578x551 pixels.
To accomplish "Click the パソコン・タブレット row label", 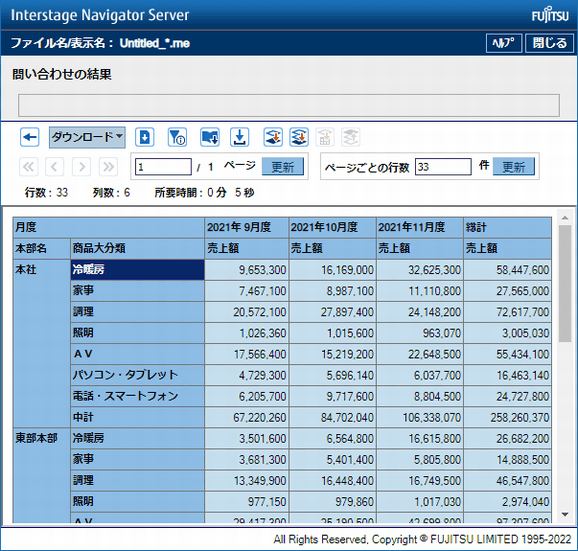I will click(137, 375).
